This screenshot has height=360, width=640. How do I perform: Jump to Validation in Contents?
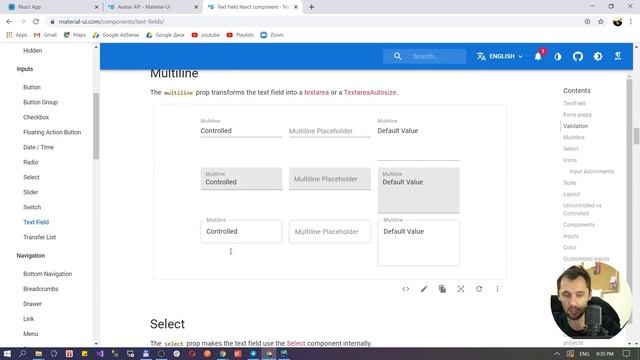pyautogui.click(x=576, y=126)
